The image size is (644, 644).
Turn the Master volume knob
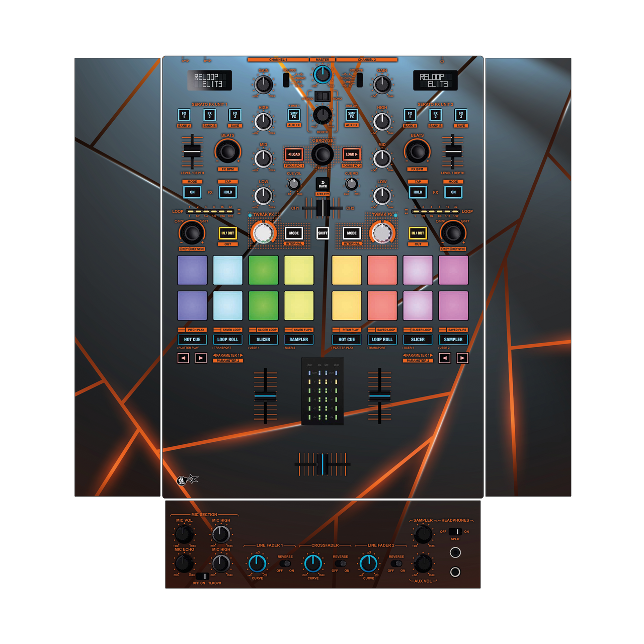point(323,74)
